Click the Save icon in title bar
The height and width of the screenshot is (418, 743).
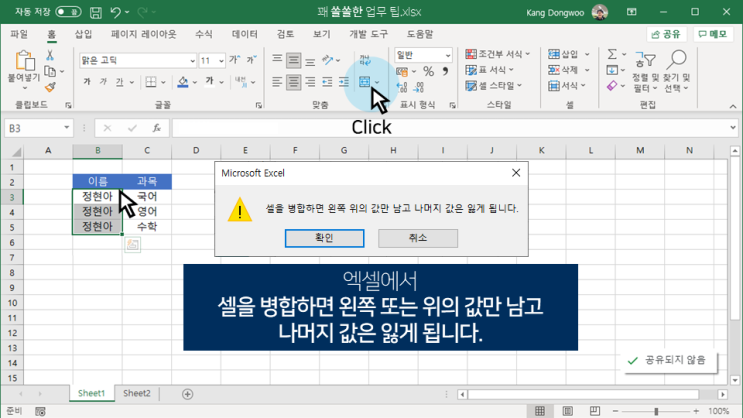(x=96, y=12)
